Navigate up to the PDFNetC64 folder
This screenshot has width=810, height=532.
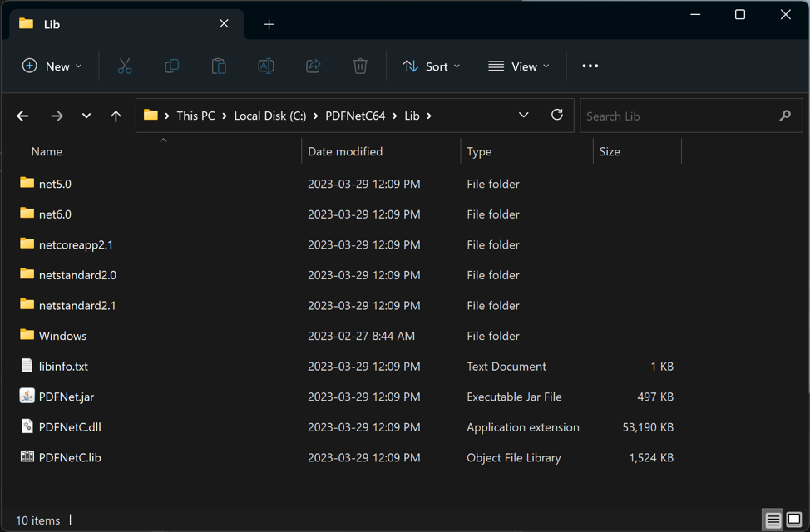[x=116, y=116]
